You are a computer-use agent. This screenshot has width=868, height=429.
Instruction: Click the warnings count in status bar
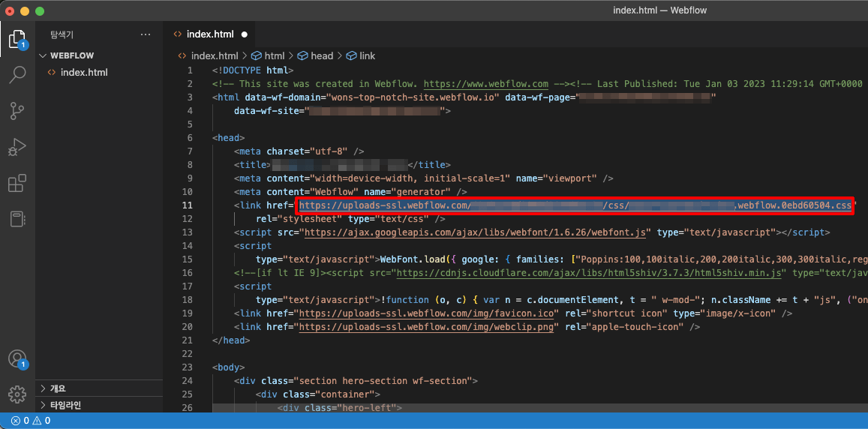tap(41, 421)
